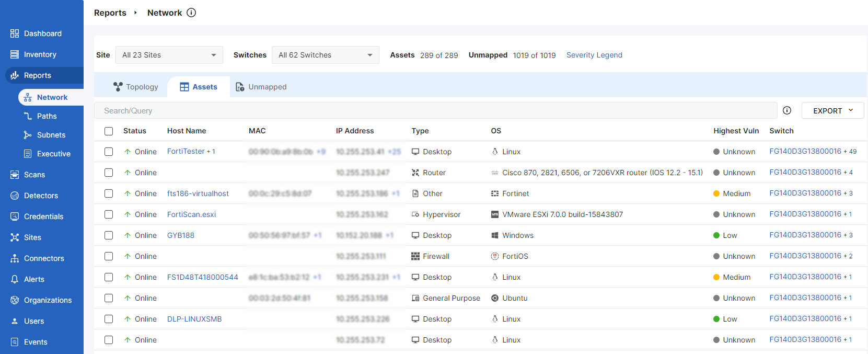Image resolution: width=868 pixels, height=354 pixels.
Task: Click the Dashboard icon in sidebar
Action: point(15,33)
